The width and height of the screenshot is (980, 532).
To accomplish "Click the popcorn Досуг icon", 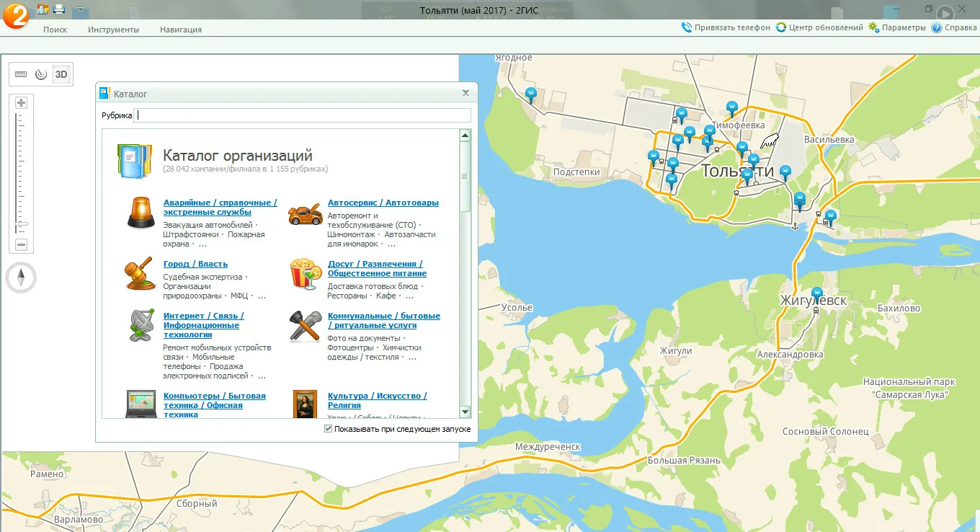I will click(x=306, y=274).
